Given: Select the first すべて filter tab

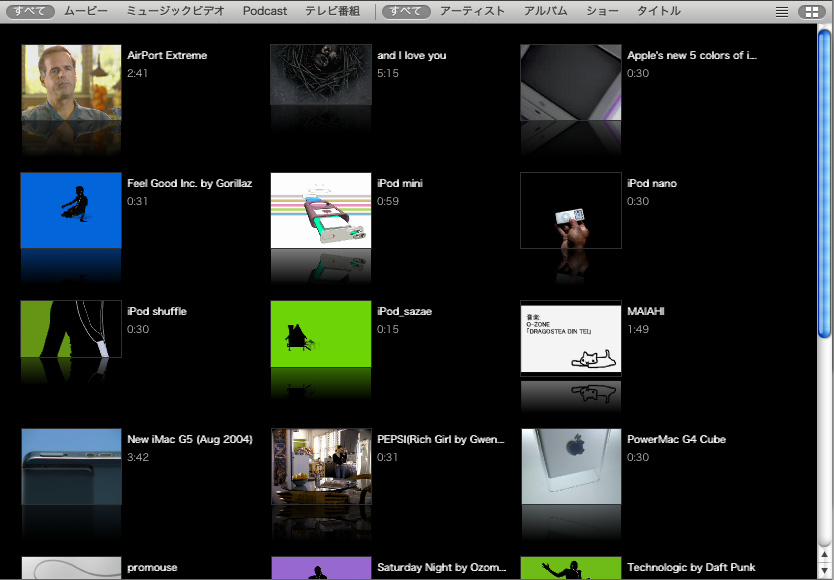Looking at the screenshot, I should pyautogui.click(x=30, y=11).
